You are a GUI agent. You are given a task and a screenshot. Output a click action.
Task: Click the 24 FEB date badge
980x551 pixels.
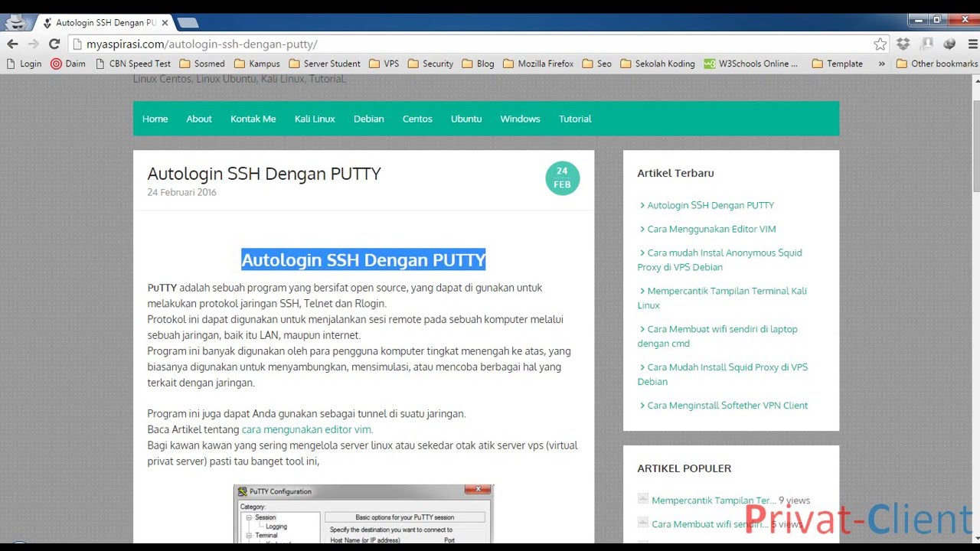(x=562, y=178)
